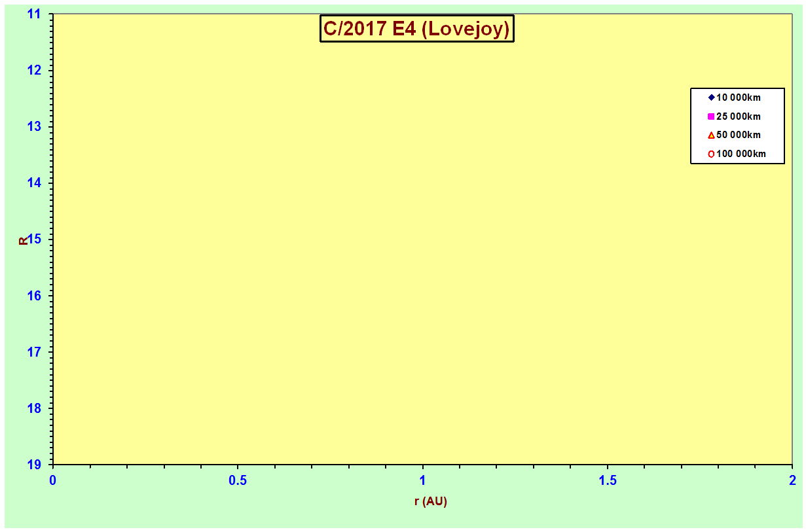806x532 pixels.
Task: Click the y-axis title R
Action: 24,240
